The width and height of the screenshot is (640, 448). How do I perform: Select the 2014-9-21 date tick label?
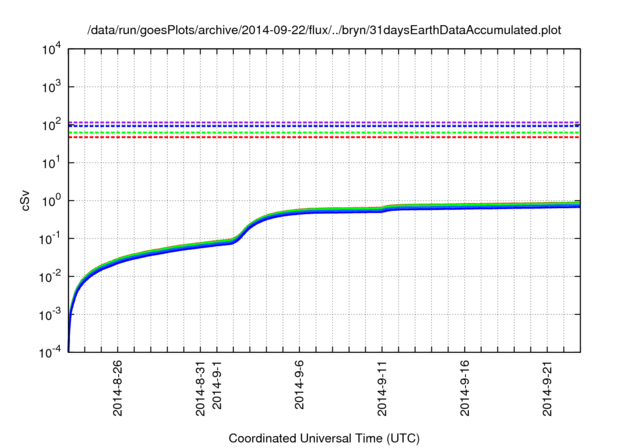click(x=548, y=389)
